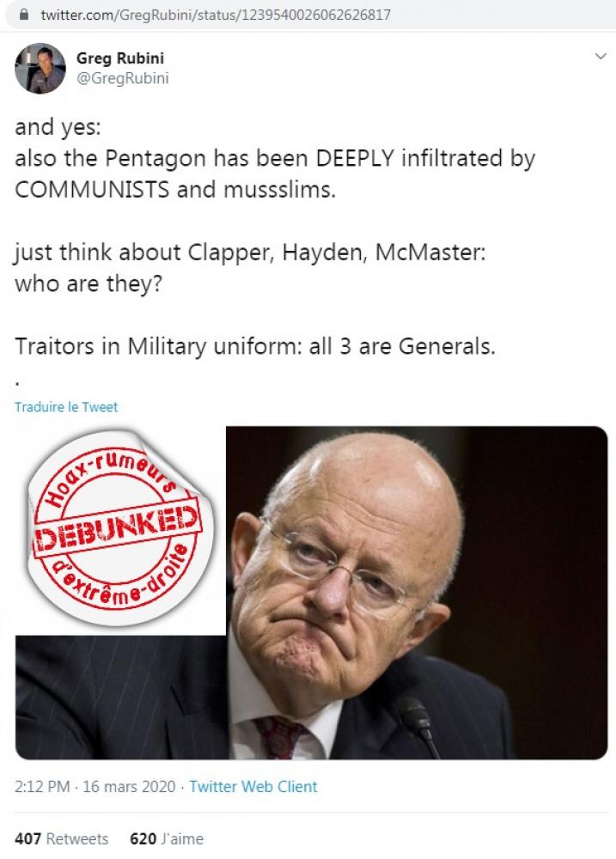
Task: Select the twitter.com URL in address bar
Action: point(216,15)
